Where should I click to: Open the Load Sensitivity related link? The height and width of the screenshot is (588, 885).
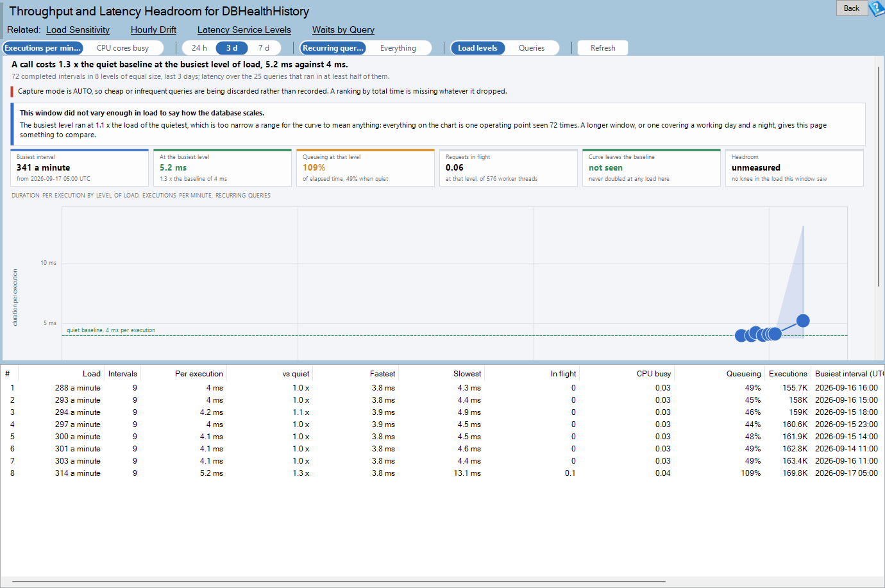(78, 29)
